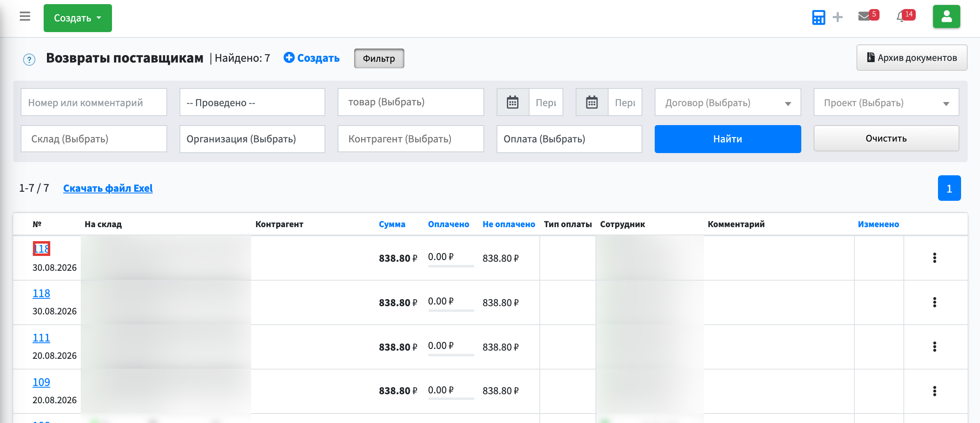Click the blue Создать link with plus

(312, 58)
